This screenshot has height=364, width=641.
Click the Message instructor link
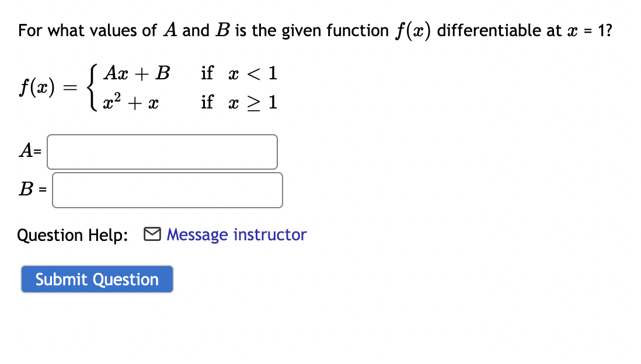point(236,235)
